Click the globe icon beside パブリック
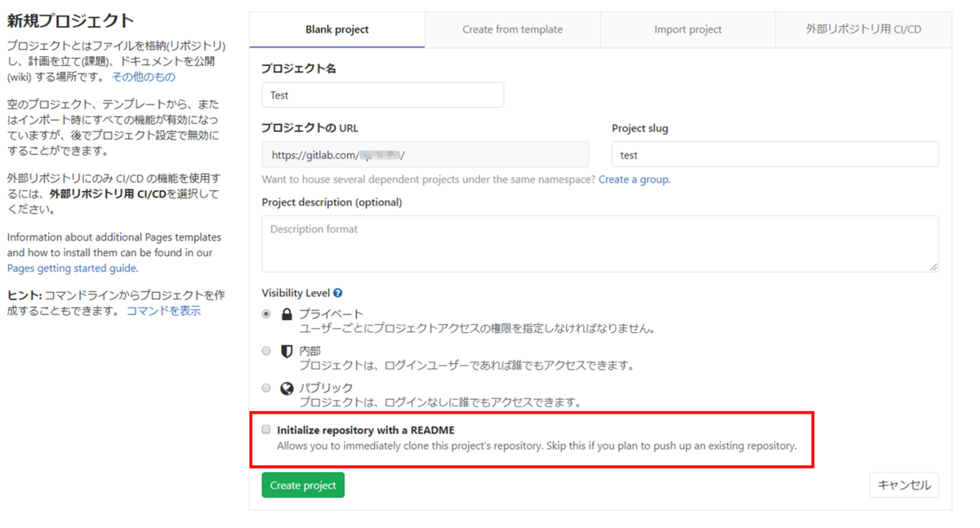This screenshot has width=980, height=528. (x=287, y=387)
